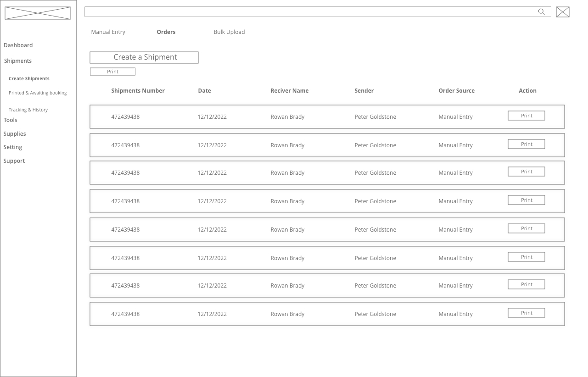Click the logo placeholder in the sidebar
The height and width of the screenshot is (377, 588).
point(38,13)
